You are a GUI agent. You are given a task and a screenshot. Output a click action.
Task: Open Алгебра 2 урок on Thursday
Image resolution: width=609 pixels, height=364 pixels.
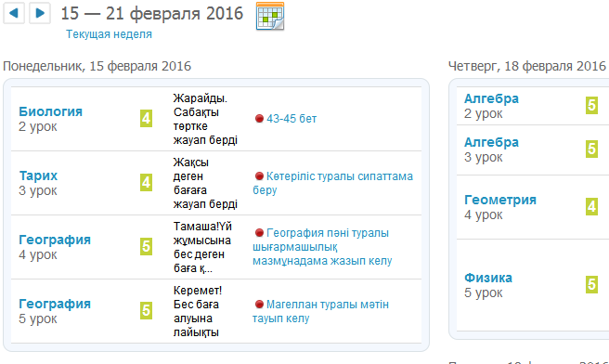coord(491,98)
